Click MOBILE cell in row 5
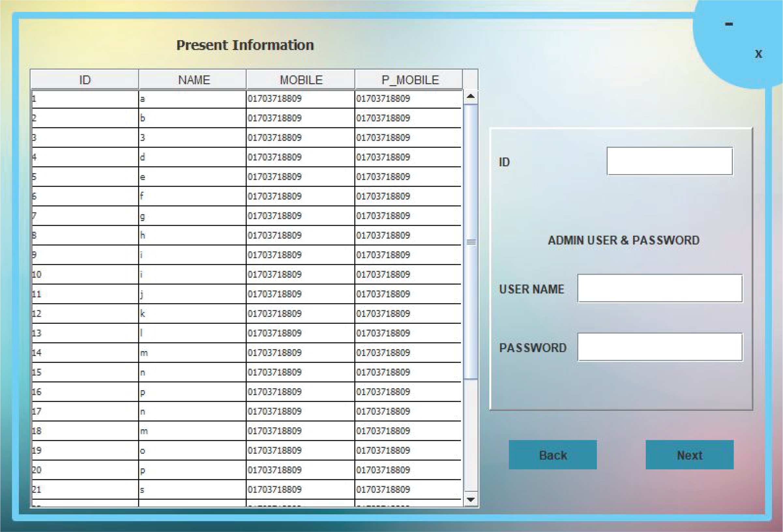 pos(300,177)
